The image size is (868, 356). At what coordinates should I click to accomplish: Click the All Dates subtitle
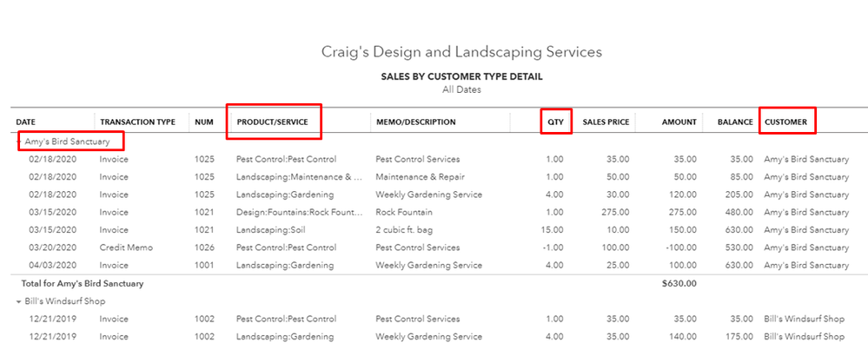461,89
